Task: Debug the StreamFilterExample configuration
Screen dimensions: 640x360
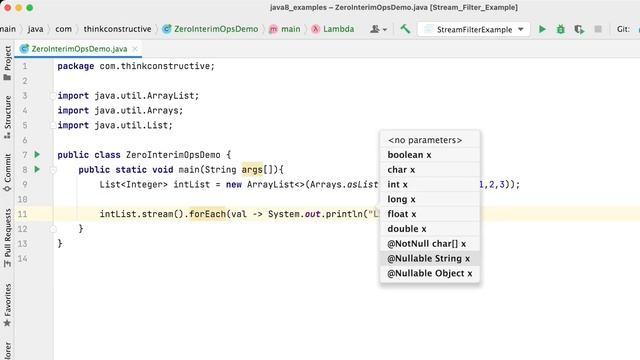Action: click(x=560, y=29)
